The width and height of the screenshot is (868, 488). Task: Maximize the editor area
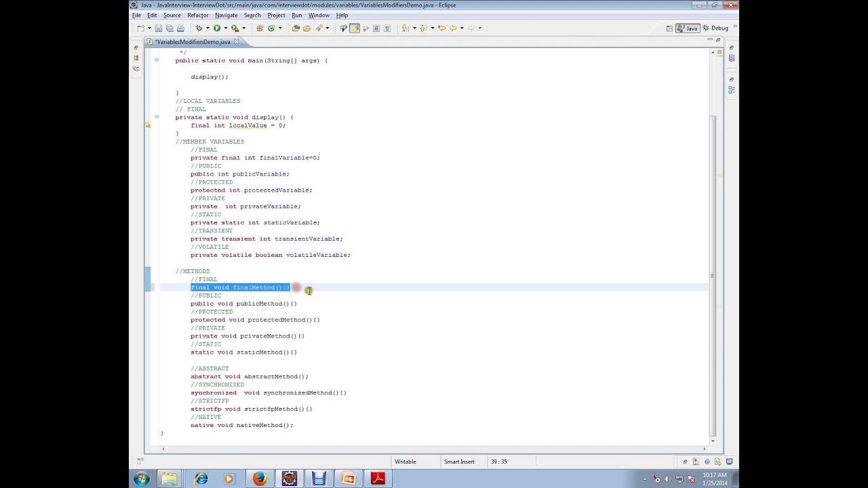[x=718, y=41]
